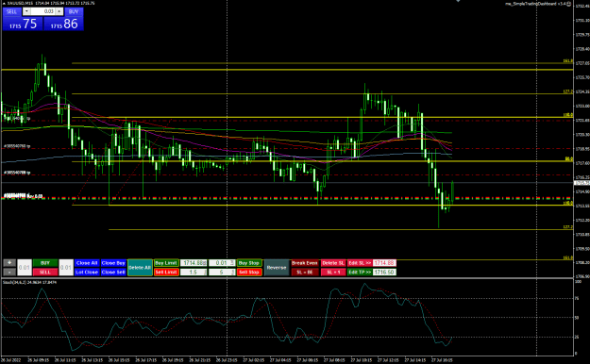590x364 pixels.
Task: Click the plus lot-size button on dashboard
Action: pos(9,263)
